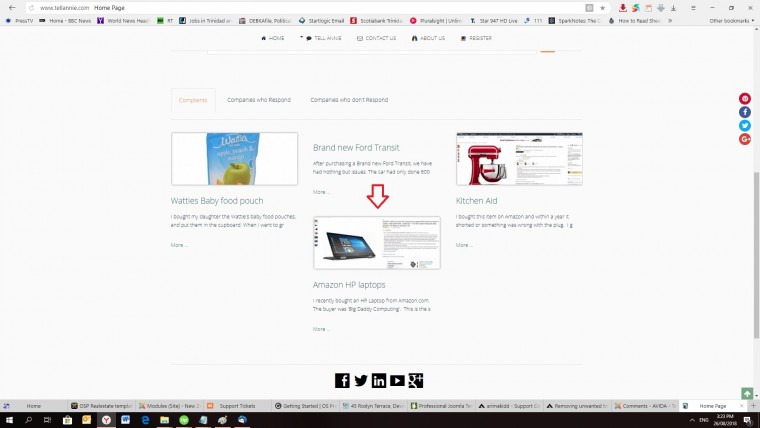Open footer LinkedIn icon
Viewport: 760px width, 428px height.
379,380
